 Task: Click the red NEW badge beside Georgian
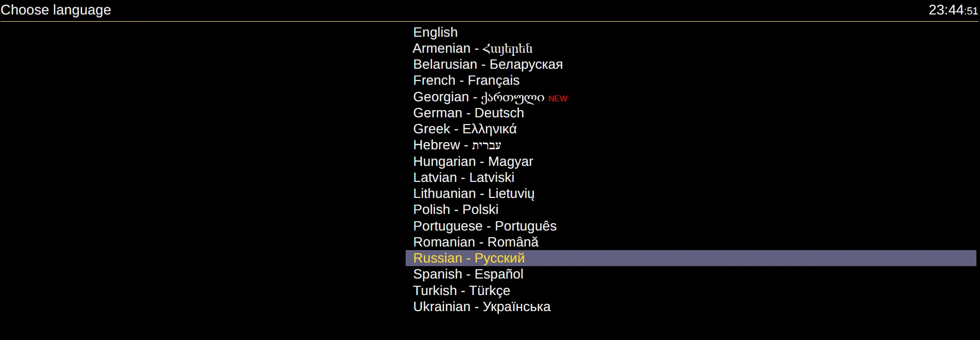(x=558, y=99)
